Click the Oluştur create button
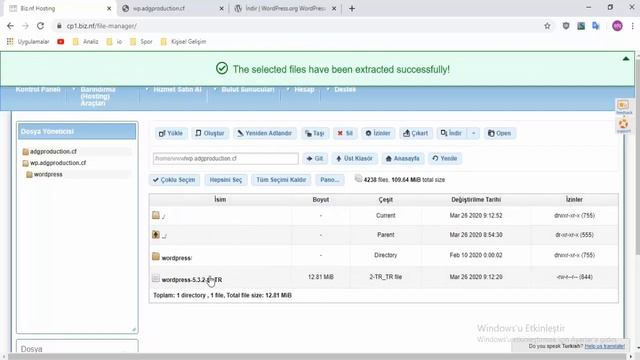Screen dimensions: 640x360 [x=210, y=133]
